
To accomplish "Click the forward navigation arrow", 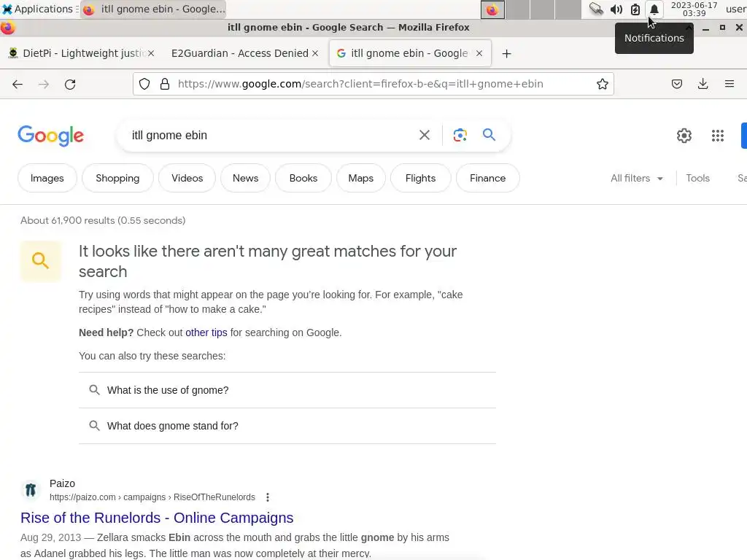I will pos(44,85).
